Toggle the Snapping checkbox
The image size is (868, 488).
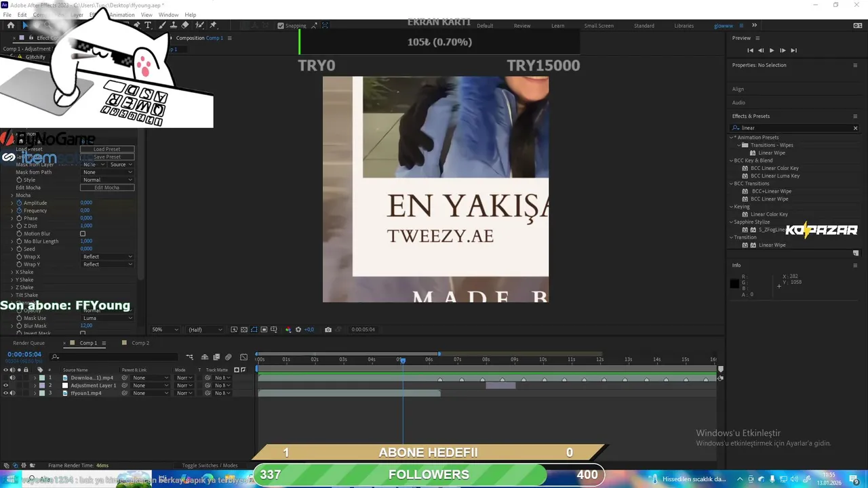point(281,26)
